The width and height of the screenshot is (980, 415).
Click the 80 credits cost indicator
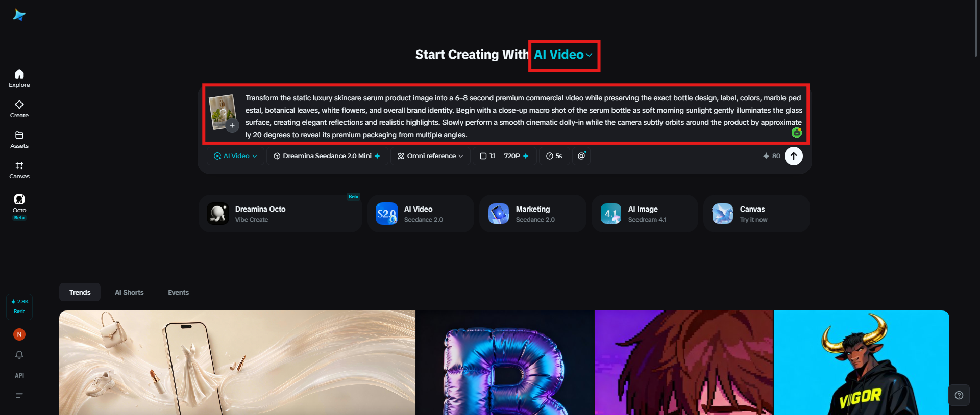coord(771,156)
